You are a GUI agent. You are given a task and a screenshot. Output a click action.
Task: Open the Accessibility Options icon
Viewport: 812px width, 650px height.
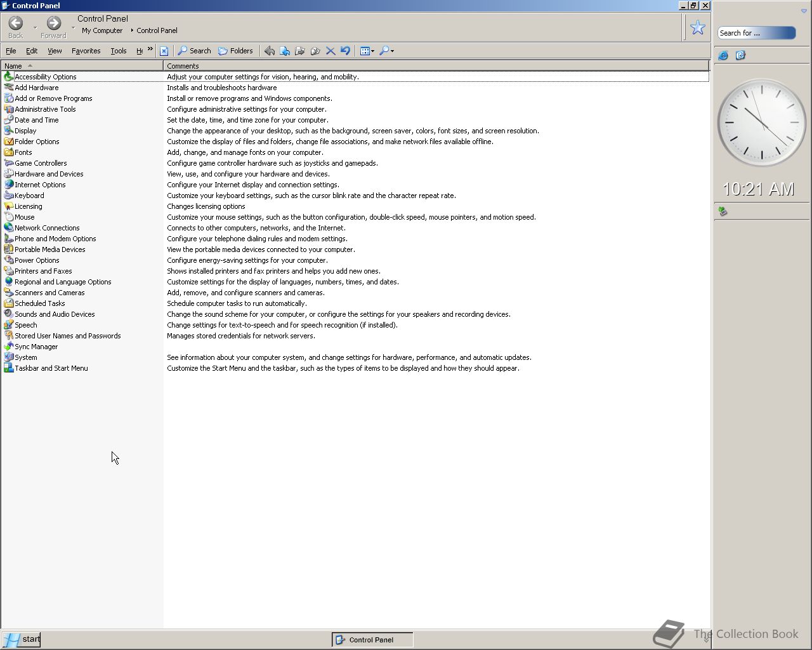(x=8, y=77)
